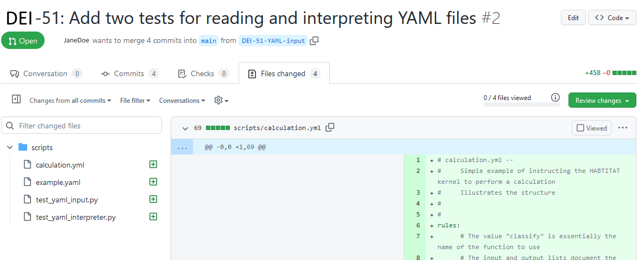
Task: Collapse the scripts folder
Action: pyautogui.click(x=10, y=147)
